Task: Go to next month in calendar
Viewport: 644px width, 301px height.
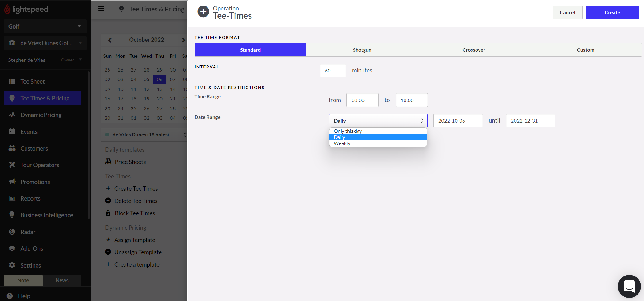Action: 183,40
